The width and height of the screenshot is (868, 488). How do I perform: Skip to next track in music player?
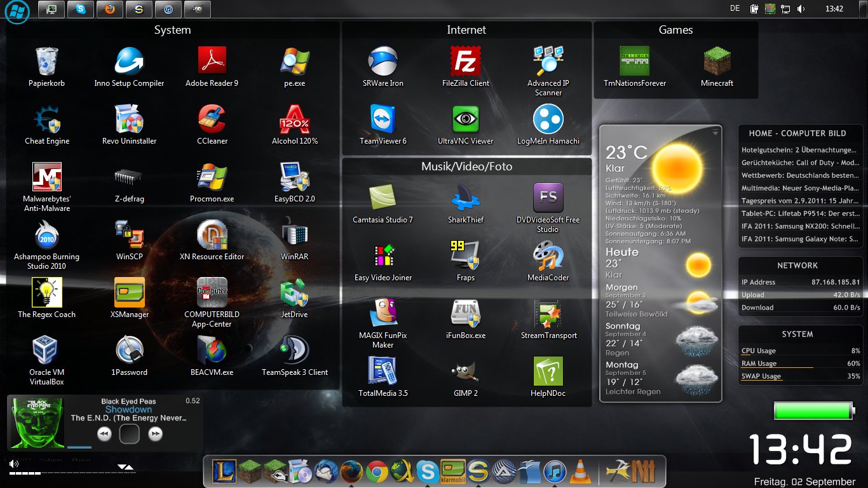coord(155,434)
